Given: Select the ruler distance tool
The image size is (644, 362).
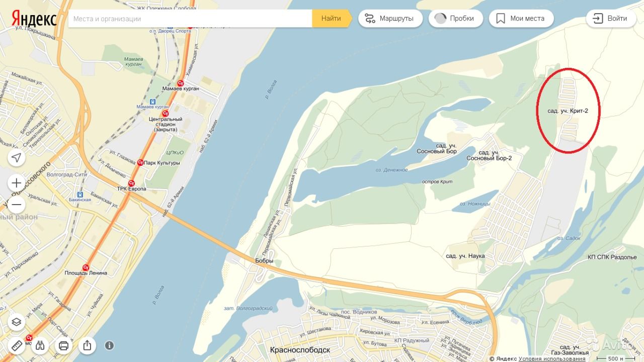Looking at the screenshot, I should pos(17,345).
